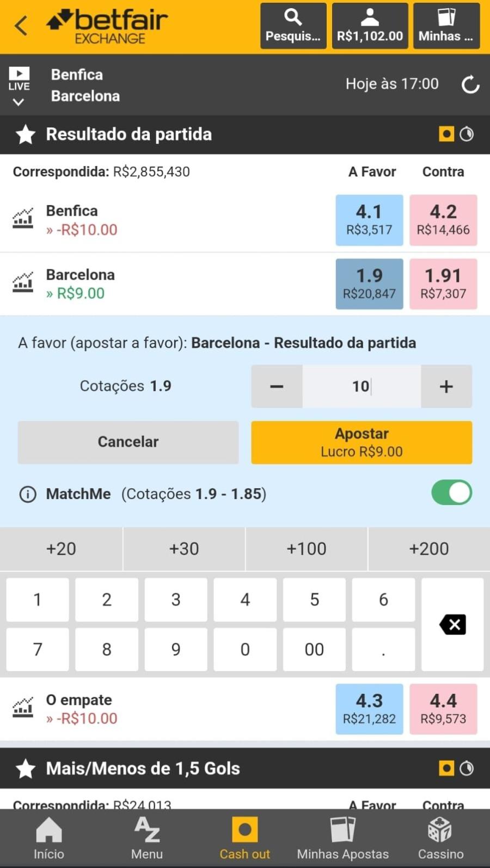Image resolution: width=490 pixels, height=868 pixels.
Task: Go back using the header arrow
Action: point(21,26)
